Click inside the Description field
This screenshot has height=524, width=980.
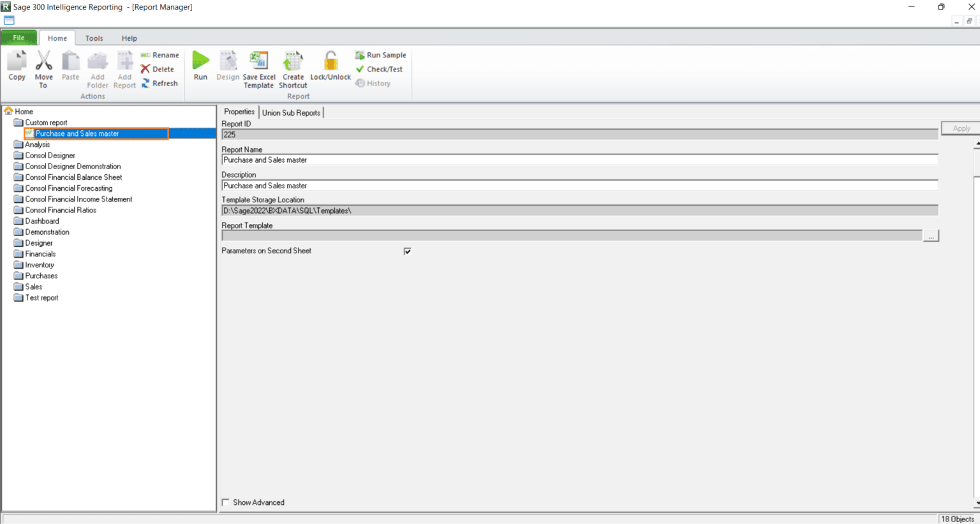pos(447,185)
